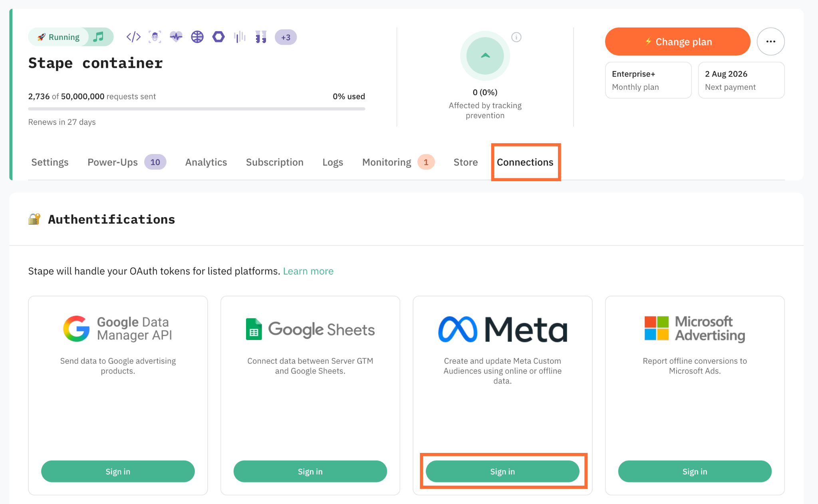Click 'Affected by tracking prevention' label

pos(485,110)
